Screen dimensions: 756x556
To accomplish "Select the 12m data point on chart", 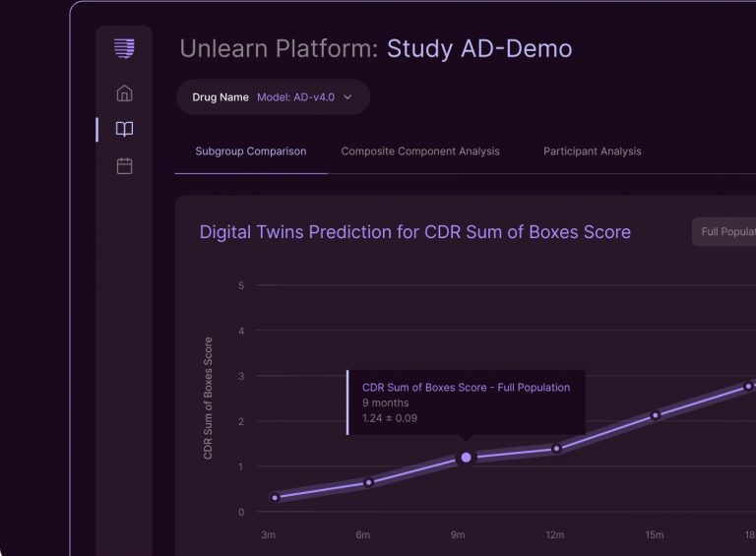I will (557, 449).
